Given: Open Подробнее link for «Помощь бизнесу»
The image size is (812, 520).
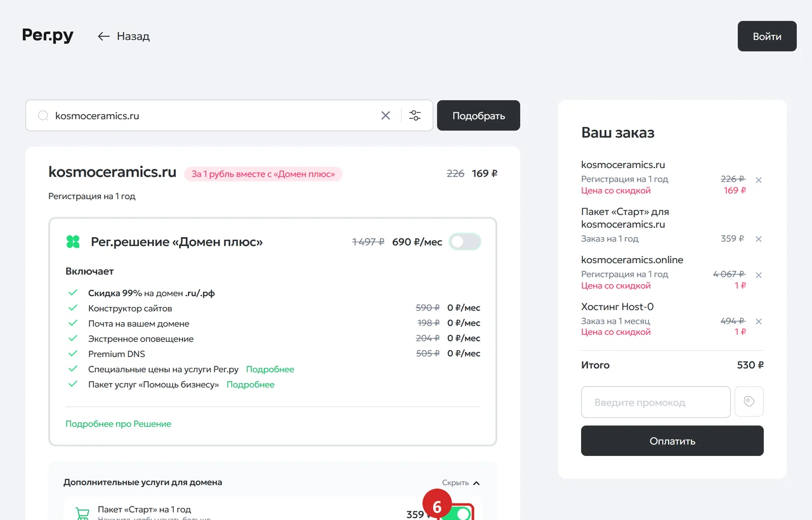Looking at the screenshot, I should tap(251, 384).
